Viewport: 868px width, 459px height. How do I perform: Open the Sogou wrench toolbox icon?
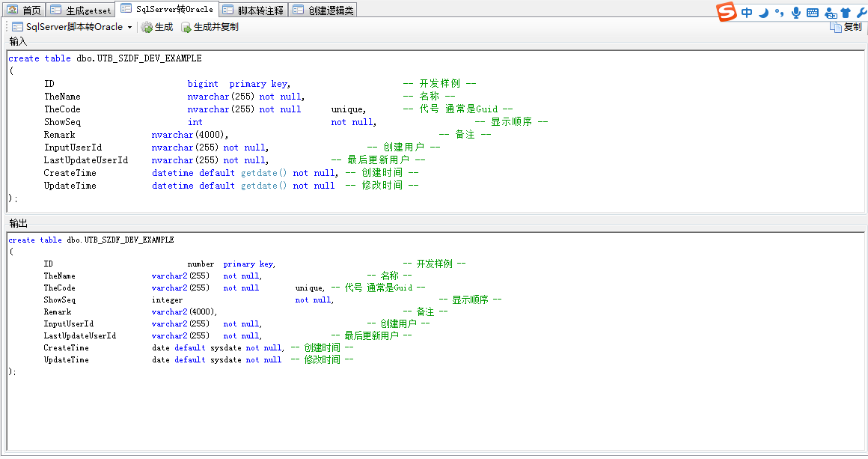click(x=861, y=13)
